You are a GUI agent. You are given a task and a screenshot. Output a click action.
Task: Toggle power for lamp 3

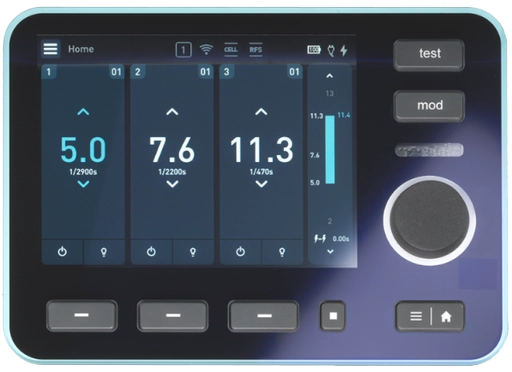240,252
